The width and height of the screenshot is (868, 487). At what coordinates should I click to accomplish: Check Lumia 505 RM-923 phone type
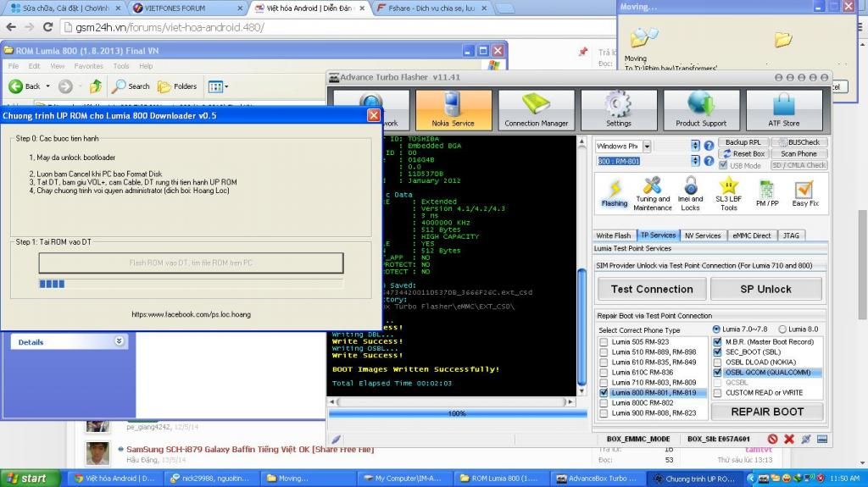click(x=604, y=342)
